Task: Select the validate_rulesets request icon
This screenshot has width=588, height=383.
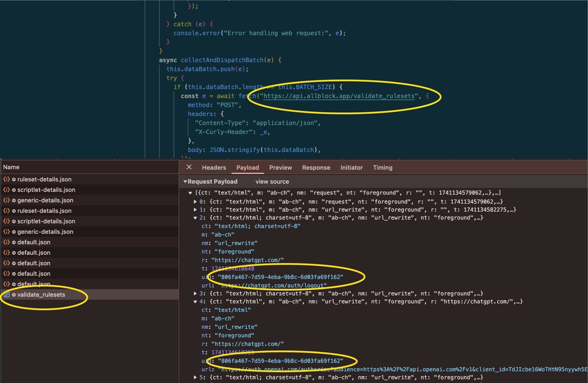Action: point(6,295)
